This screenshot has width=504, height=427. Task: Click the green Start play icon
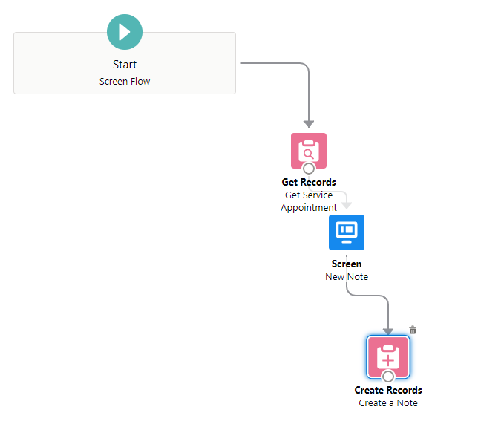[x=125, y=32]
